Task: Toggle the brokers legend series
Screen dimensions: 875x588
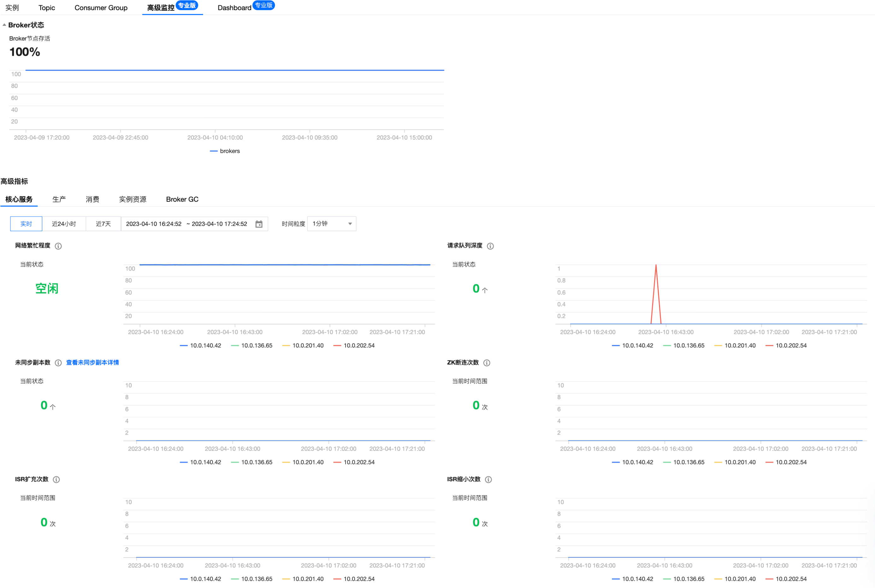Action: point(225,151)
